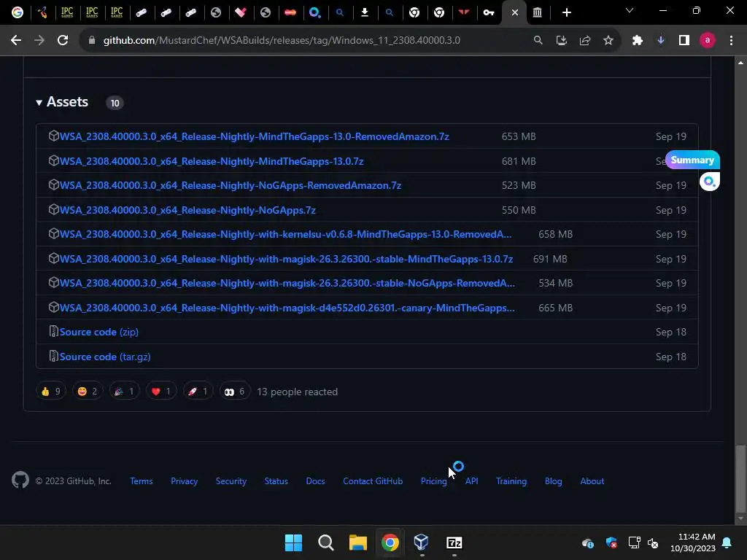The image size is (747, 560).
Task: Open tab search chevron dropdown
Action: 630,10
